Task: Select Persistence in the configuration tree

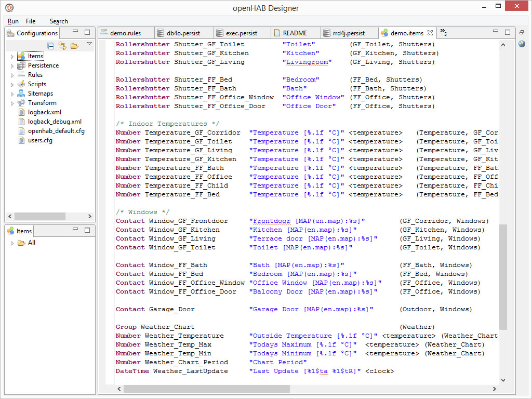Action: (43, 65)
